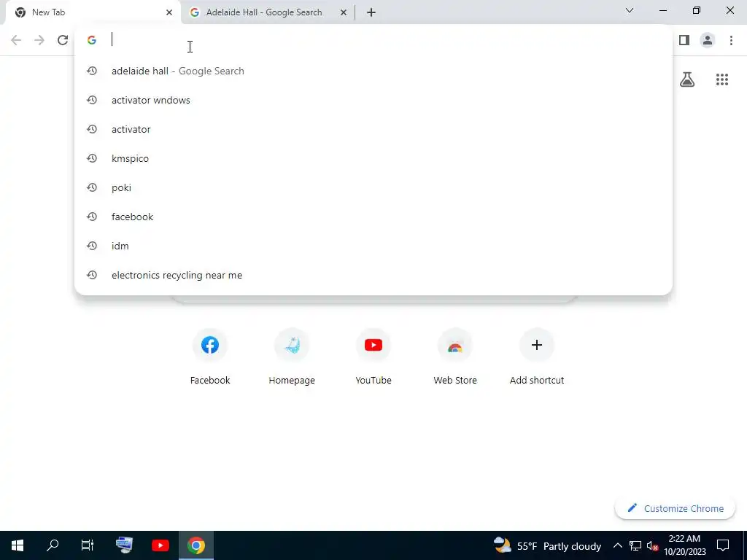Image resolution: width=747 pixels, height=560 pixels.
Task: Go forward with the forward arrow
Action: click(39, 40)
